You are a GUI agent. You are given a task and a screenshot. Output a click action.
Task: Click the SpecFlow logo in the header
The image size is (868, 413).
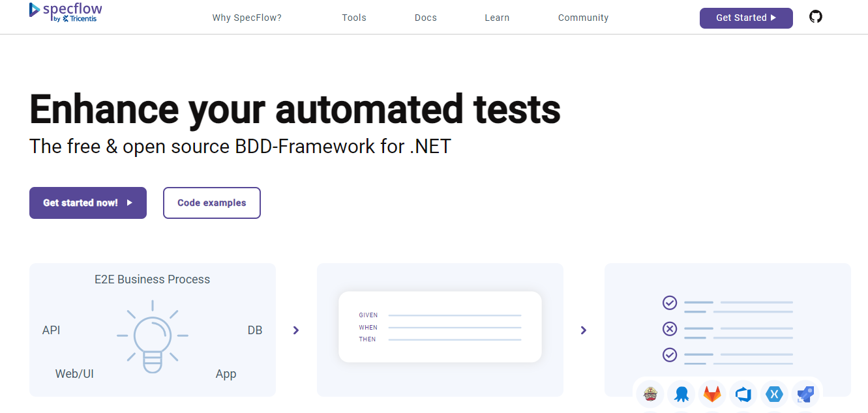tap(66, 13)
